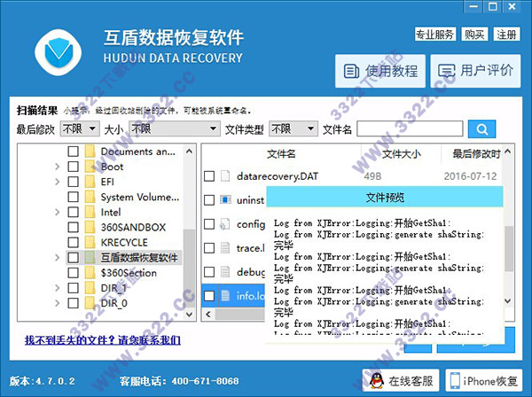
Task: Click the EFI folder icon
Action: pyautogui.click(x=90, y=182)
